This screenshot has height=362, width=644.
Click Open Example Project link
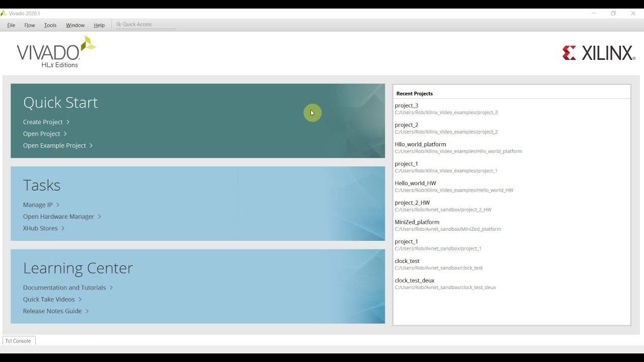(x=54, y=145)
